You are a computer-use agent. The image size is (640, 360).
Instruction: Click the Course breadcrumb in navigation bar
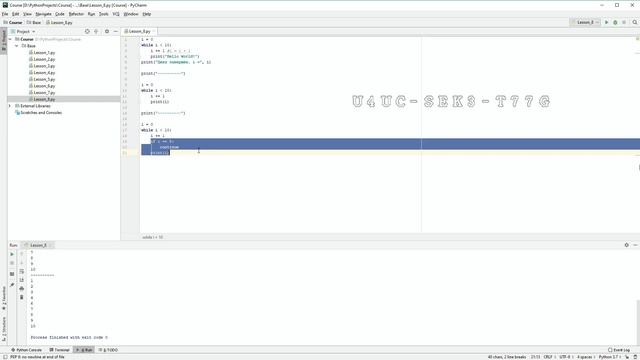point(13,22)
